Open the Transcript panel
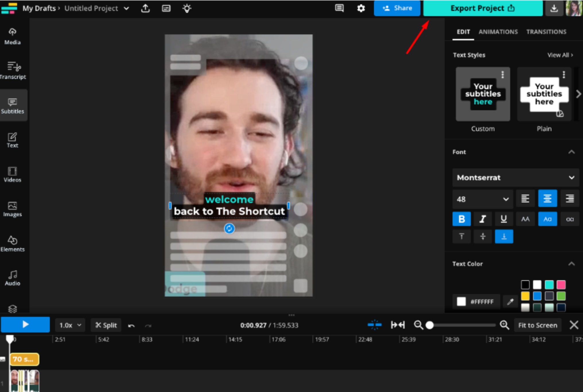 pyautogui.click(x=13, y=70)
